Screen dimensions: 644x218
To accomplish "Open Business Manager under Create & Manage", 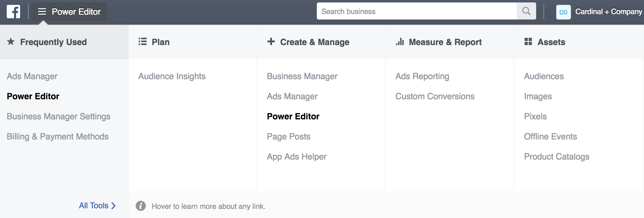I will 302,76.
